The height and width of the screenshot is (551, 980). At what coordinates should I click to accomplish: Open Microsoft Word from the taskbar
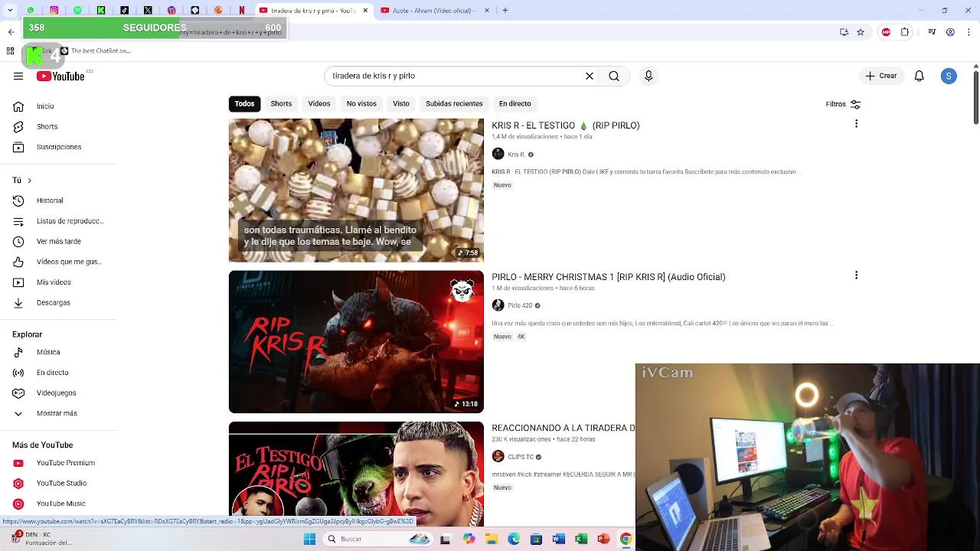[x=558, y=539]
